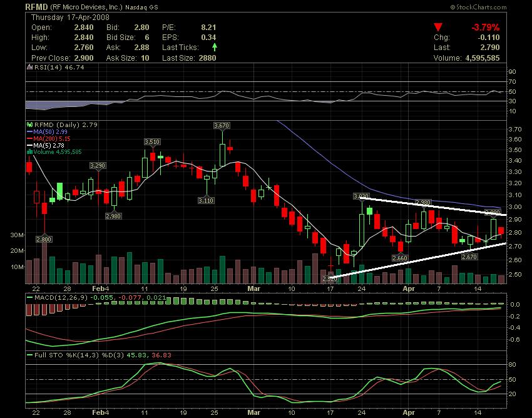This screenshot has height=418, width=532.
Task: Click the Prev Close value 2.900
Action: point(84,58)
